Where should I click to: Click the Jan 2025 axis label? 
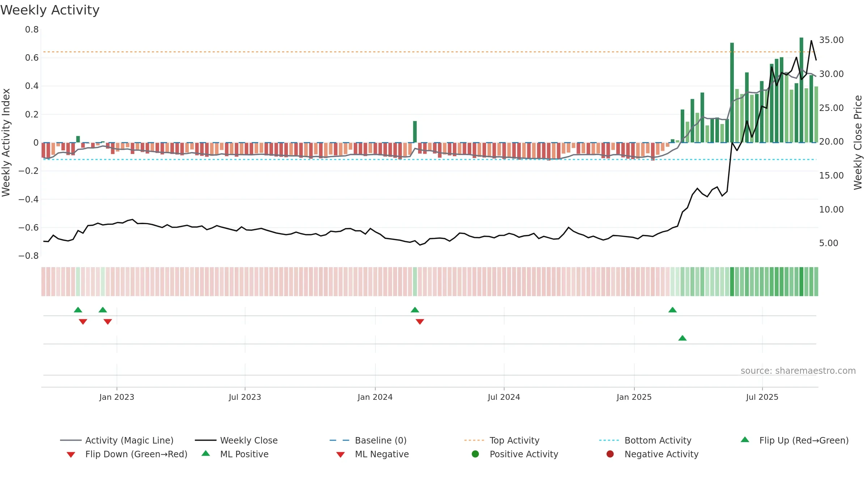click(634, 397)
